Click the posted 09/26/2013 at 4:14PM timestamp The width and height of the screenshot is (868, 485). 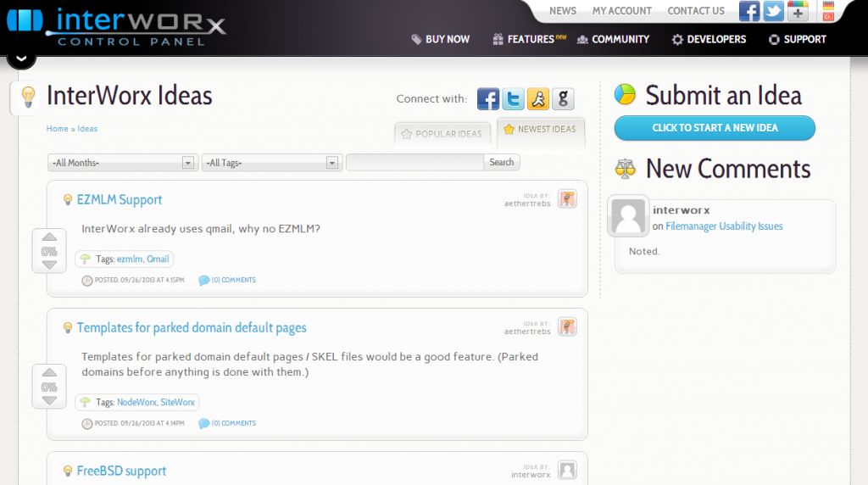point(139,424)
